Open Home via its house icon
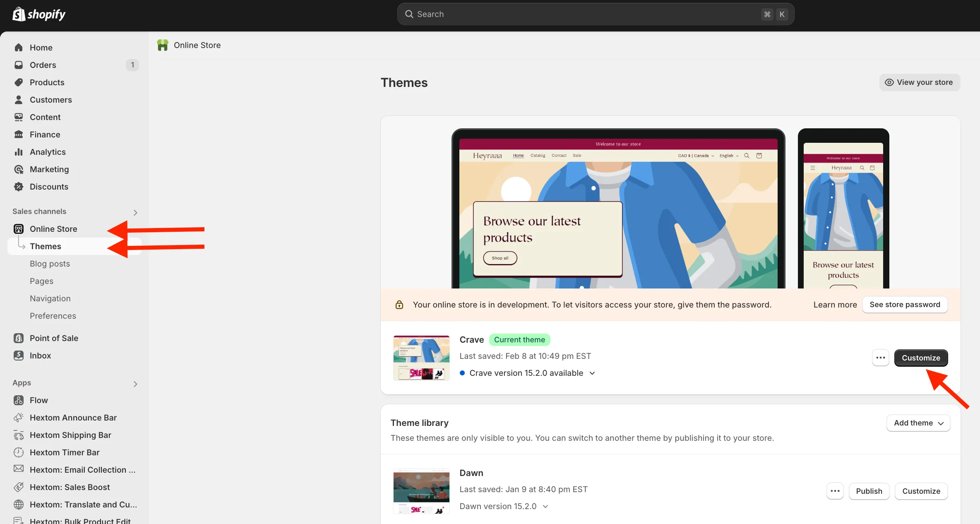Viewport: 980px width, 524px height. (x=19, y=48)
